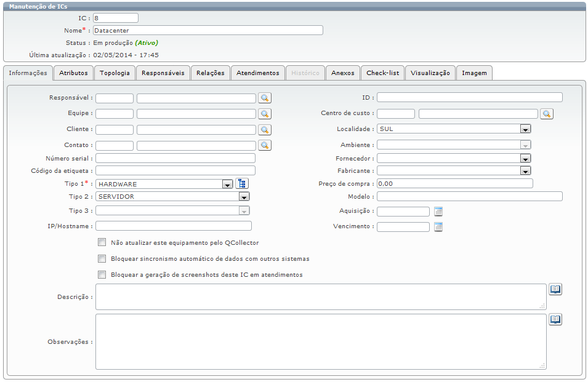Go to the Responsáveis tab
This screenshot has height=382, width=588.
[163, 73]
